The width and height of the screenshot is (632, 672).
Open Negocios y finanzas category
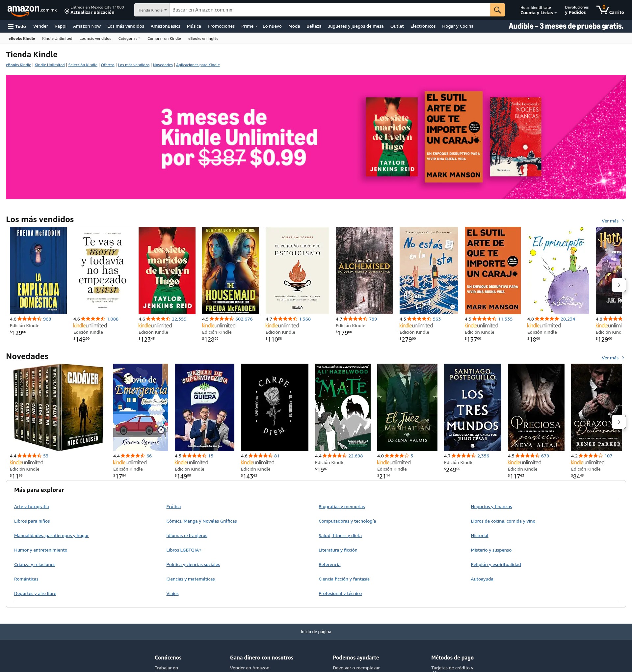(x=491, y=506)
